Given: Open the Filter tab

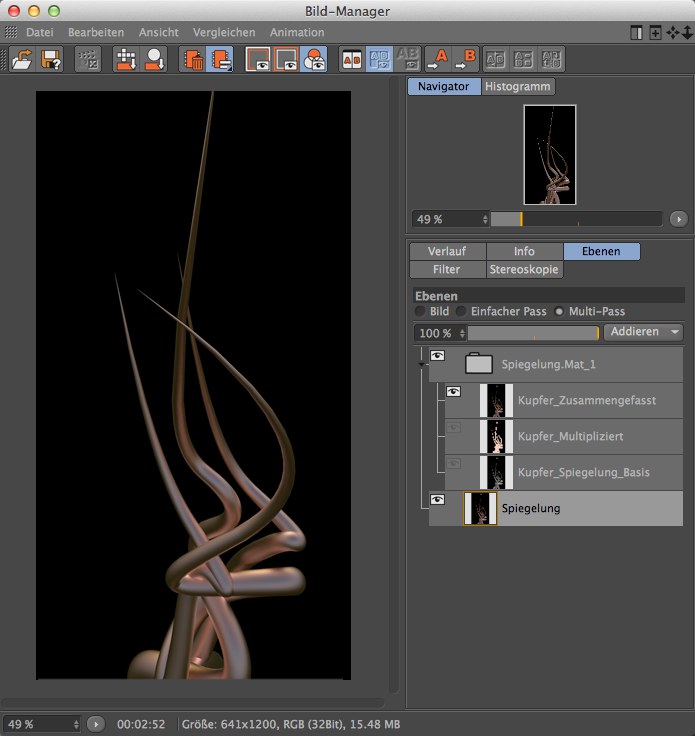Looking at the screenshot, I should click(x=446, y=270).
